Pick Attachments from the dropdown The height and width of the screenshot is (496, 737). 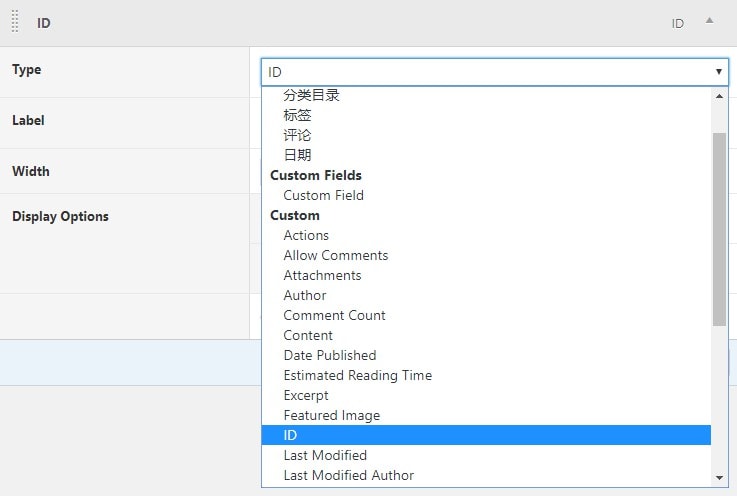(x=322, y=275)
